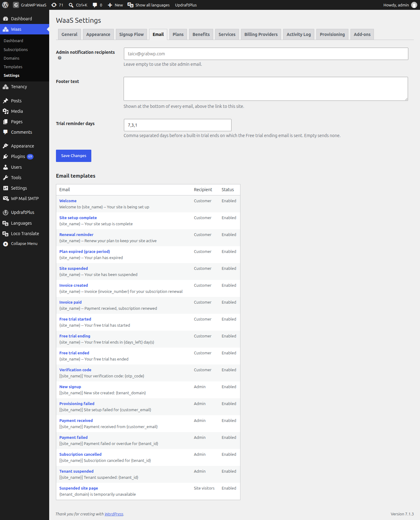This screenshot has height=520, width=420.
Task: Open the UpdraftPlus sidebar icon
Action: click(6, 212)
